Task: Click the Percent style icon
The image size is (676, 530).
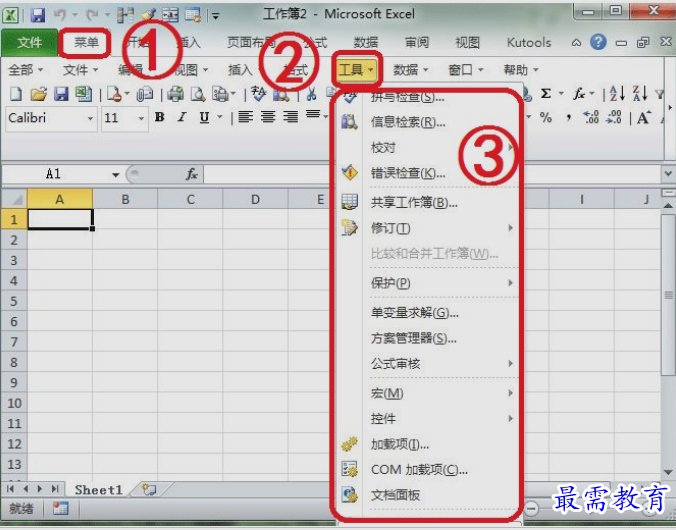Action: (x=546, y=117)
